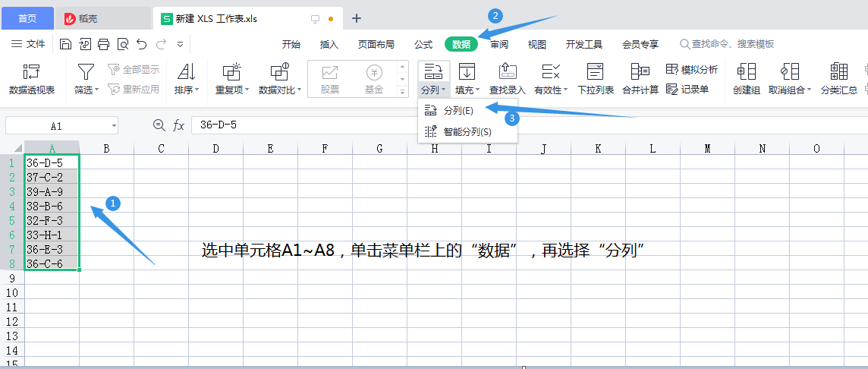Click the Print icon

point(103,44)
